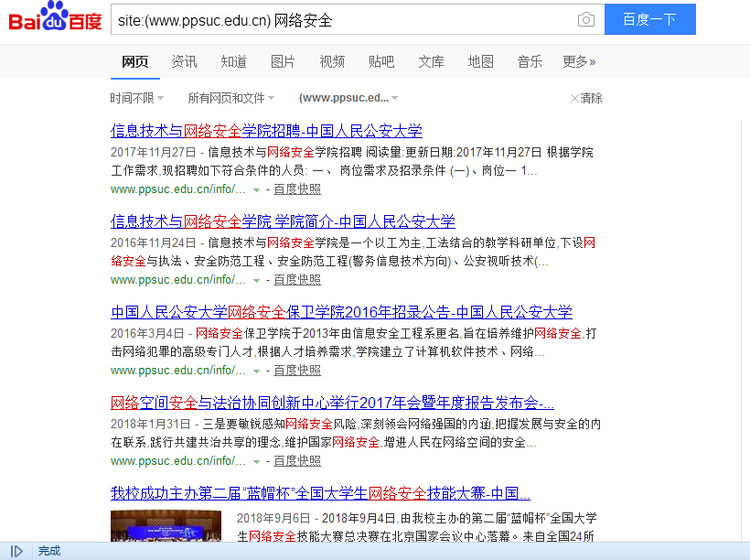Switch to the 资讯 tab
750x560 pixels.
[x=184, y=61]
